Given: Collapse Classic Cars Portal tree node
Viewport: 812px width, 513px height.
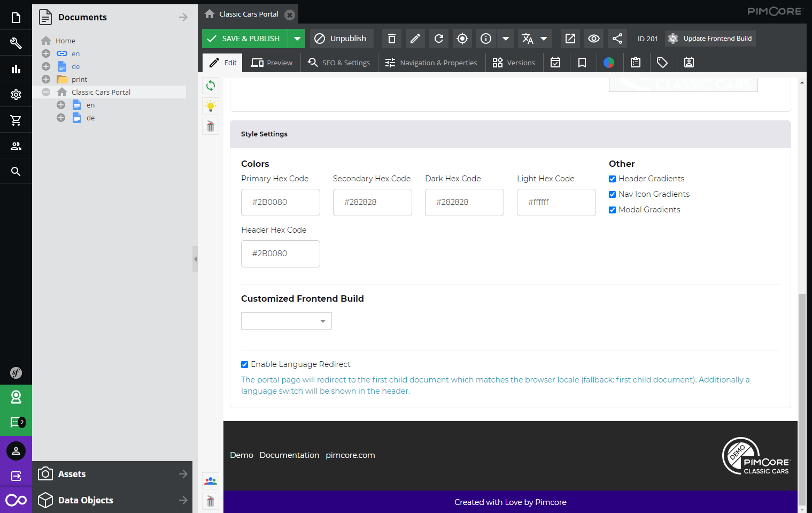Looking at the screenshot, I should pos(46,92).
